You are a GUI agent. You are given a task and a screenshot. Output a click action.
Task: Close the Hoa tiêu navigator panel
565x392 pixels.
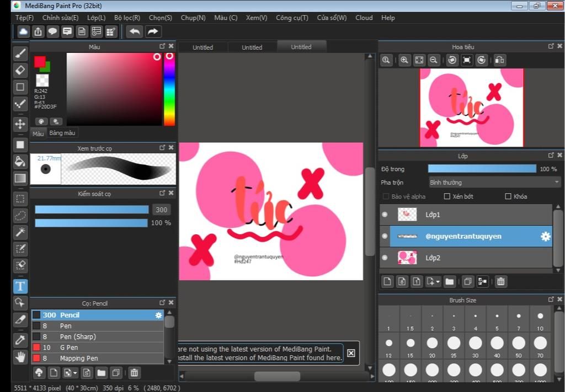point(559,46)
